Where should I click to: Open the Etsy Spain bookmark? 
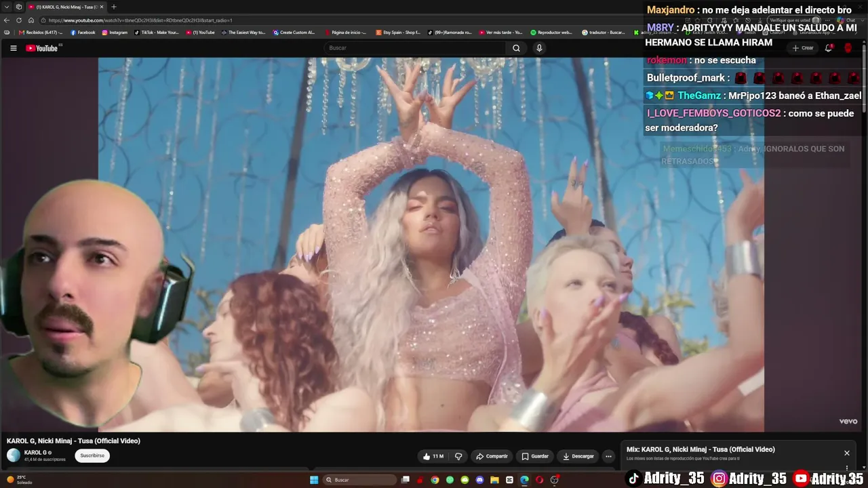pyautogui.click(x=398, y=33)
